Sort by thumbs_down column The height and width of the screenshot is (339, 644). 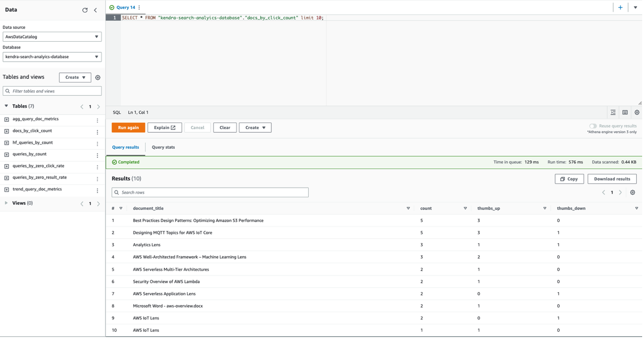[x=637, y=209]
